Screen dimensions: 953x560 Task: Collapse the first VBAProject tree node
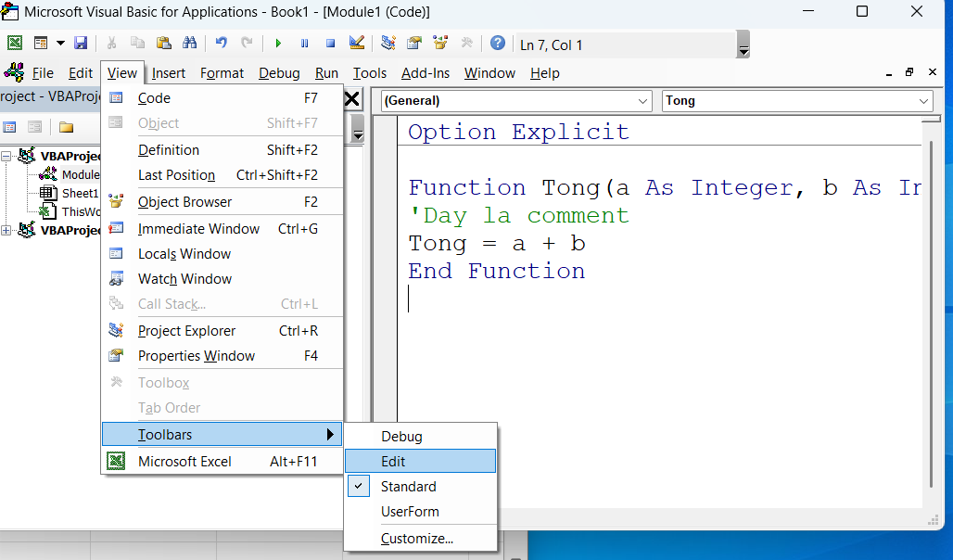(x=6, y=156)
